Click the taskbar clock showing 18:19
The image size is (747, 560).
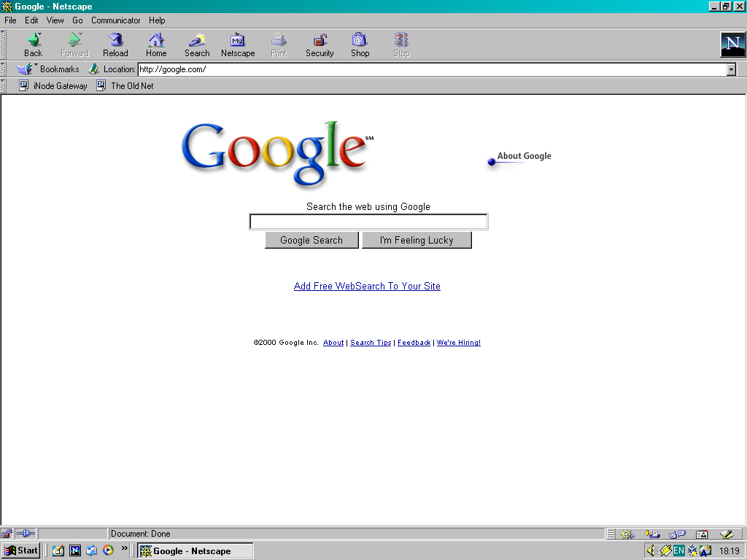[729, 551]
